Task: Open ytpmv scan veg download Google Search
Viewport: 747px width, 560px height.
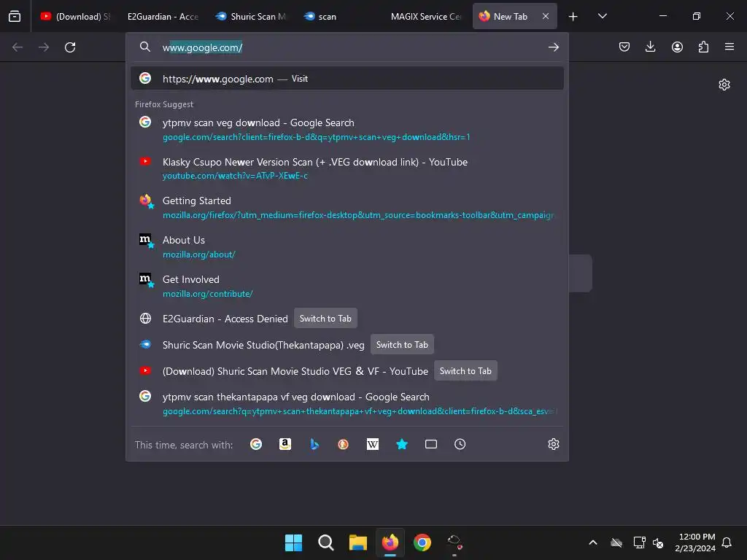Action: click(x=347, y=130)
